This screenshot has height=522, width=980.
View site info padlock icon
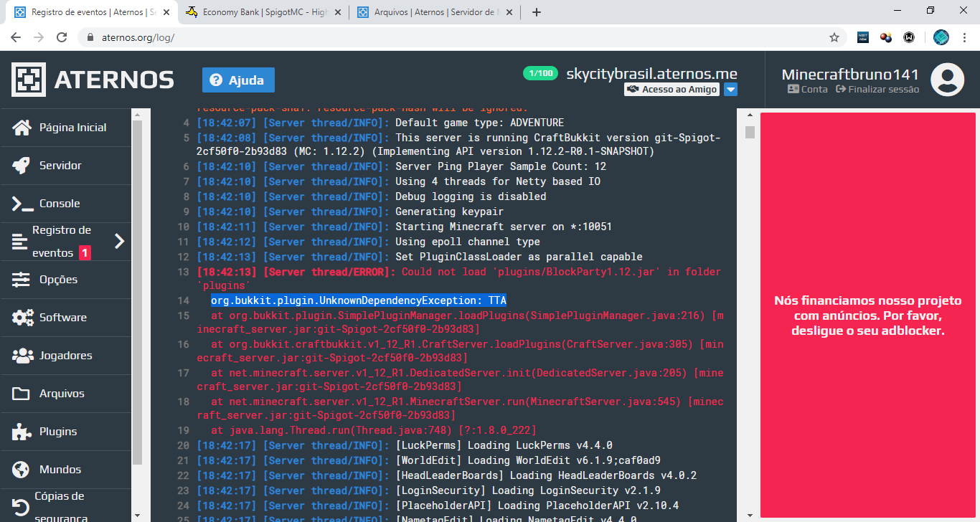tap(90, 37)
